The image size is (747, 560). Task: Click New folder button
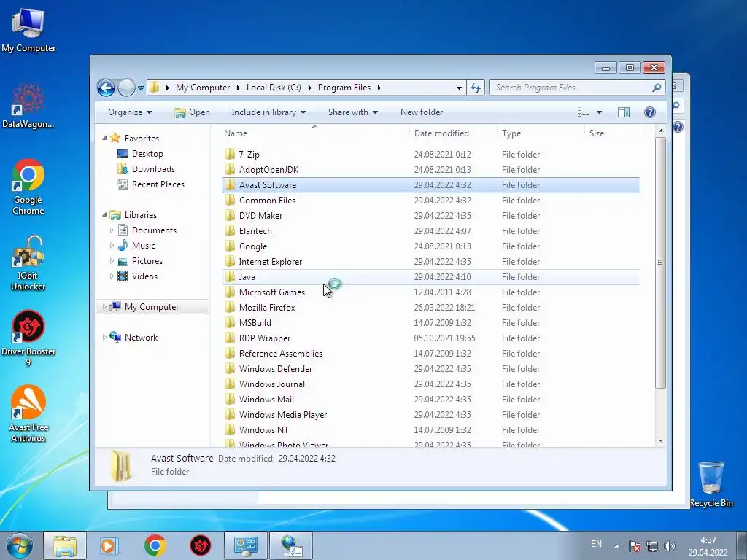(422, 112)
